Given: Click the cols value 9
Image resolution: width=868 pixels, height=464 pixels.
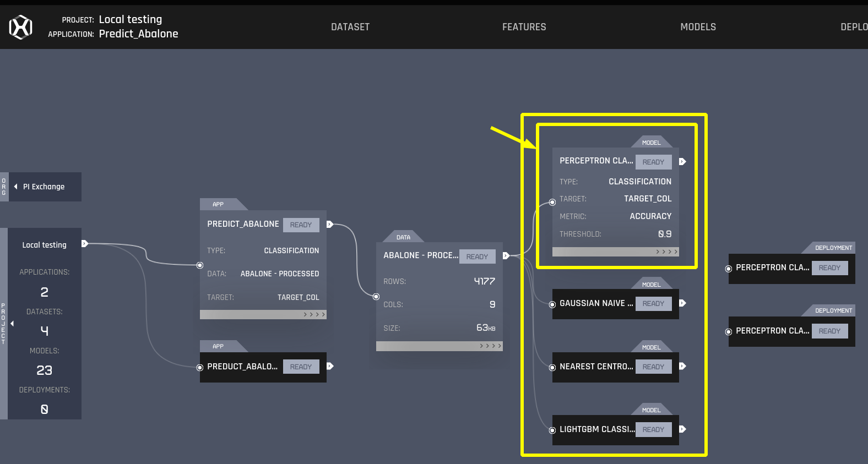Looking at the screenshot, I should point(492,304).
